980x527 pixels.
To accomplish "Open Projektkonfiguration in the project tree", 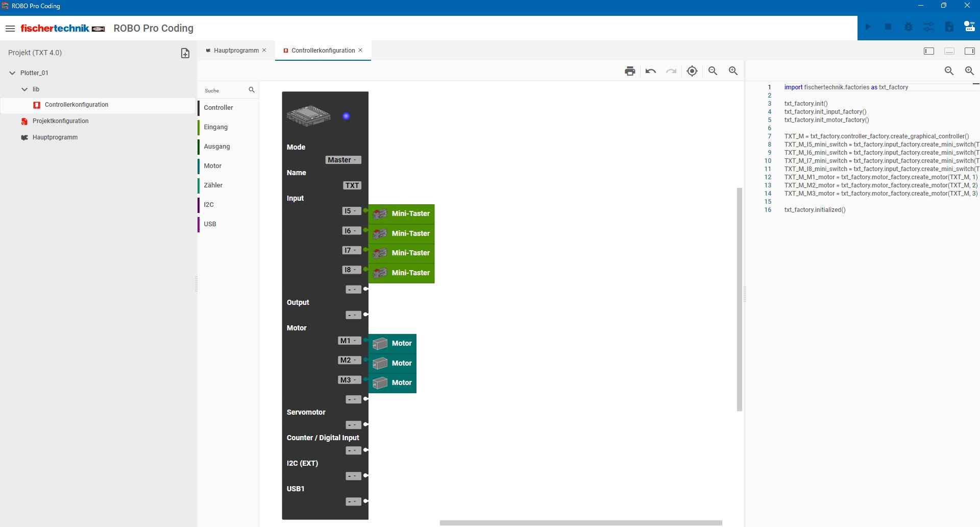I will pyautogui.click(x=60, y=121).
